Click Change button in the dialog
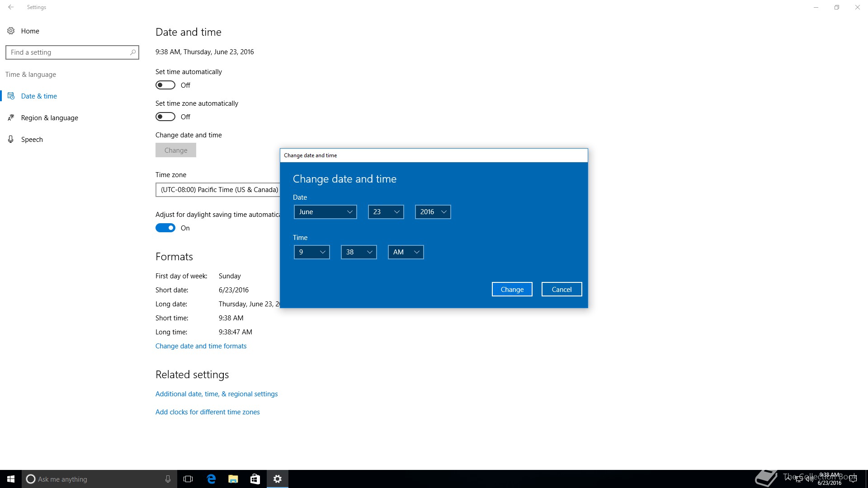 (x=512, y=289)
